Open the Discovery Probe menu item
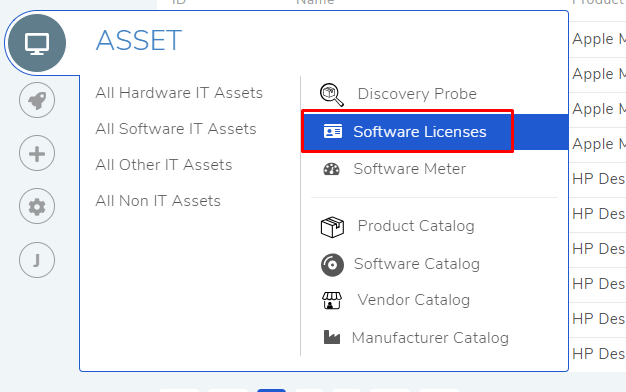626x392 pixels. 417,94
